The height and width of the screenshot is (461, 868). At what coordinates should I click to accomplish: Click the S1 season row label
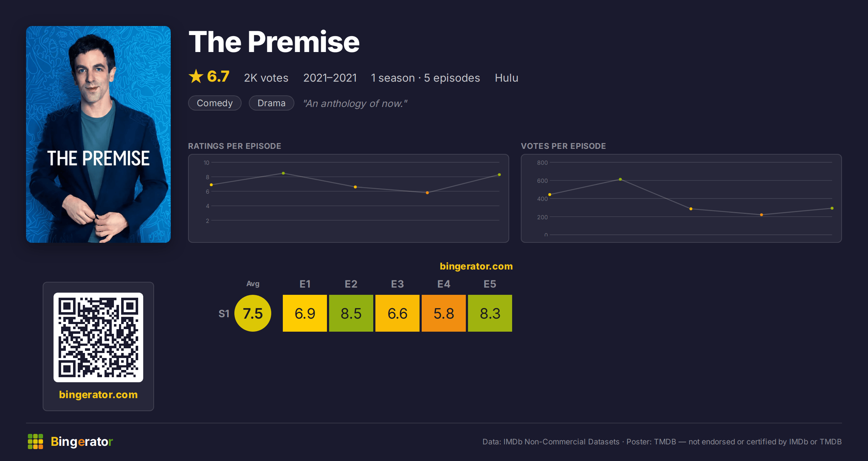[224, 314]
